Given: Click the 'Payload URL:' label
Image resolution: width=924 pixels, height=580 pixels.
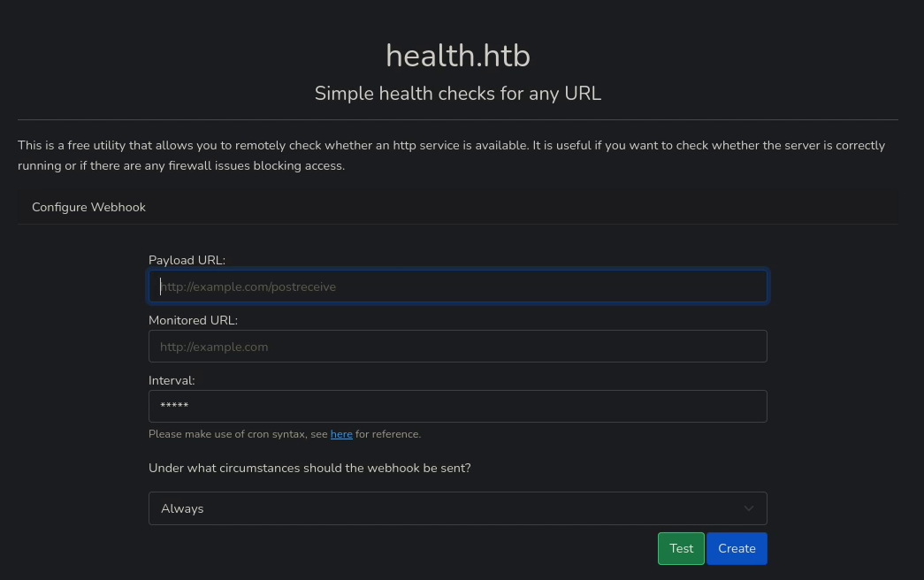Looking at the screenshot, I should pos(187,260).
